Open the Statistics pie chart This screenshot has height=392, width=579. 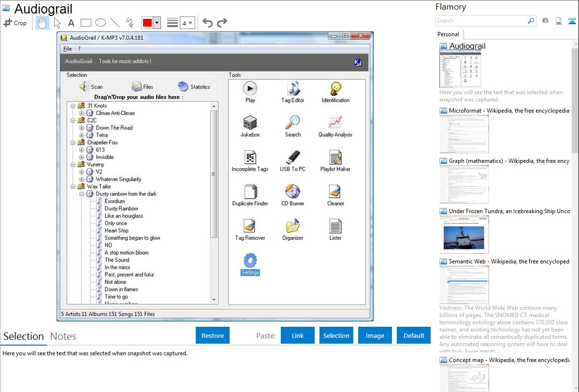click(x=194, y=87)
